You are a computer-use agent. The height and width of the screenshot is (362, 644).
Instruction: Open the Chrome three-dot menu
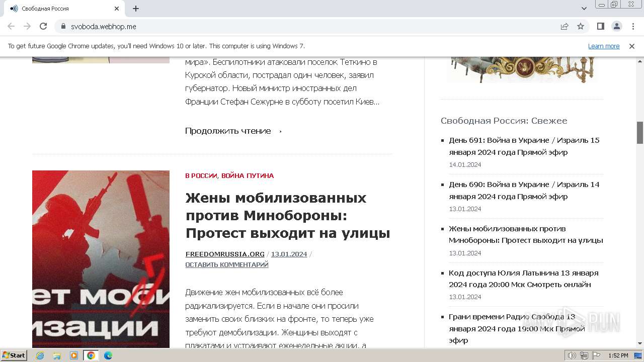coord(632,26)
